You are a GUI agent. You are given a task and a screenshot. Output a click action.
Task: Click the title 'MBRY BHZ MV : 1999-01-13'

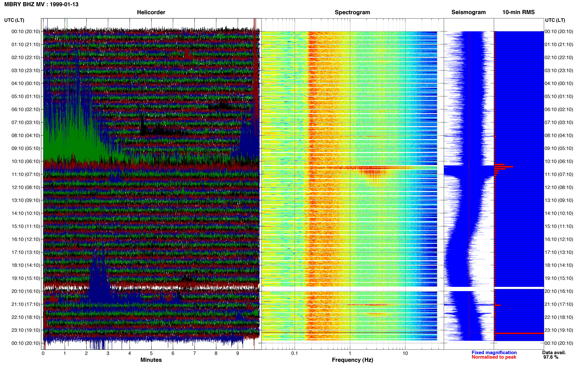pyautogui.click(x=41, y=4)
